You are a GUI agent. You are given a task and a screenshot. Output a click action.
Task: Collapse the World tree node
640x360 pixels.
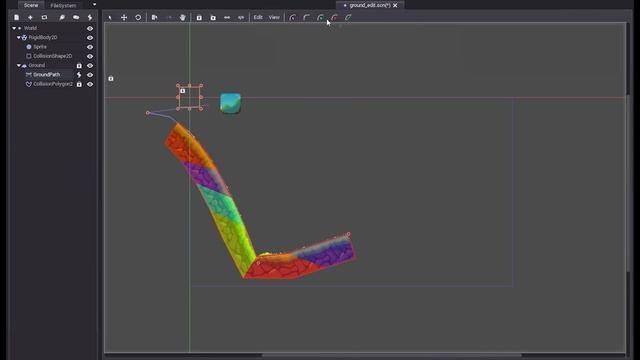coord(14,29)
